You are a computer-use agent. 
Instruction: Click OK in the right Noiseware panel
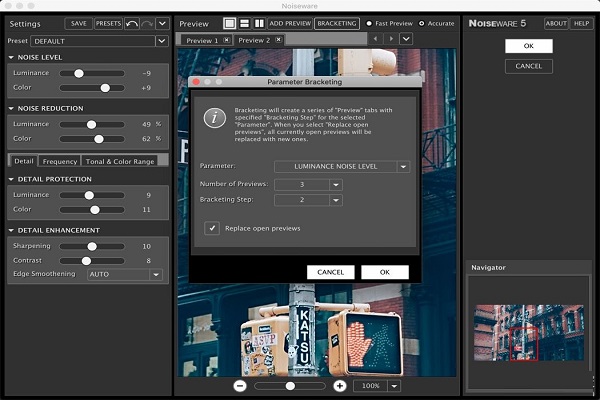528,46
